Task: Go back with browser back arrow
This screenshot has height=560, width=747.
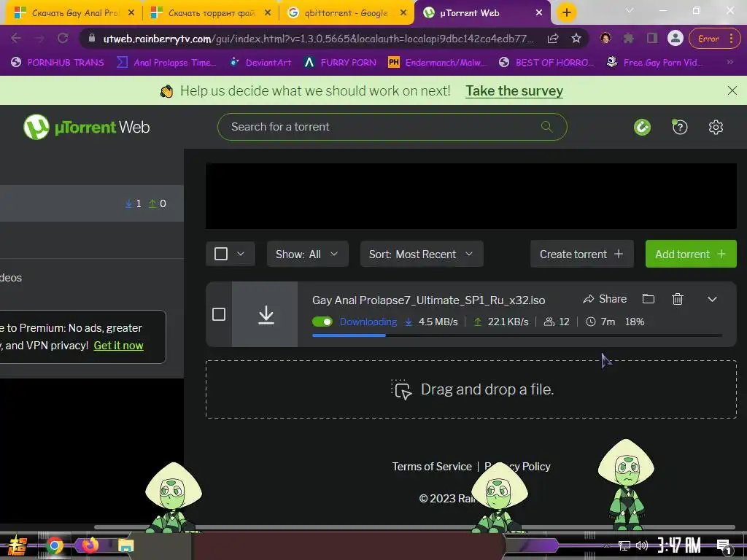Action: [16, 38]
